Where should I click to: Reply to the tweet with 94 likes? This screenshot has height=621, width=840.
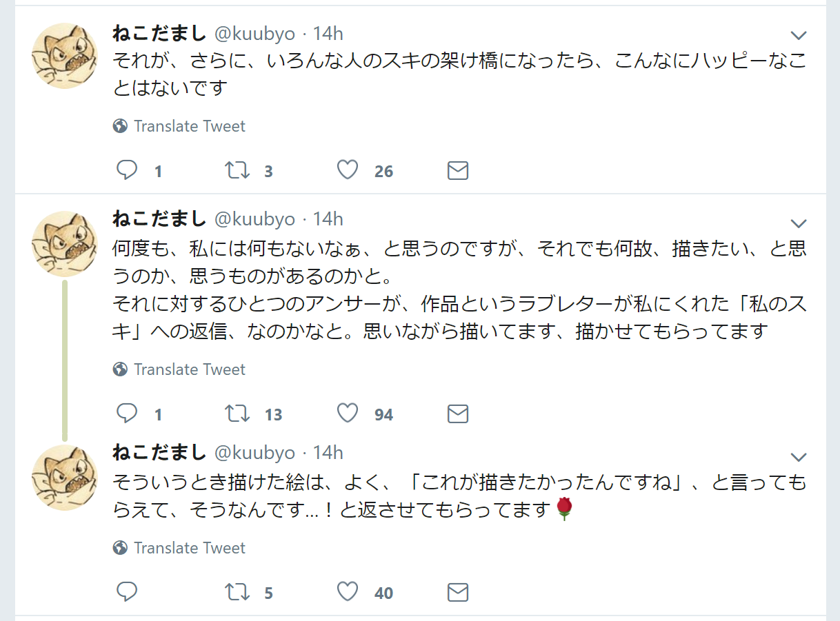coord(127,414)
